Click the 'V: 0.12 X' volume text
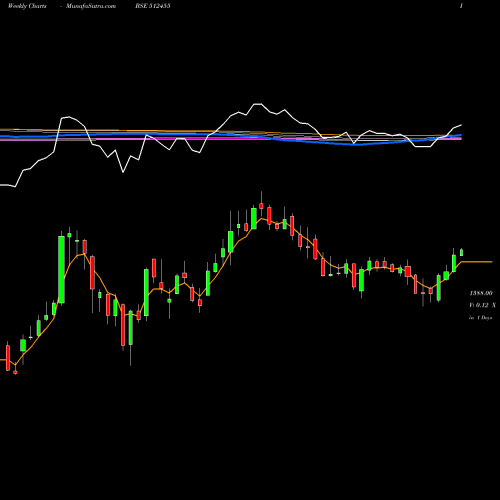This screenshot has height=500, width=500. pos(482,305)
